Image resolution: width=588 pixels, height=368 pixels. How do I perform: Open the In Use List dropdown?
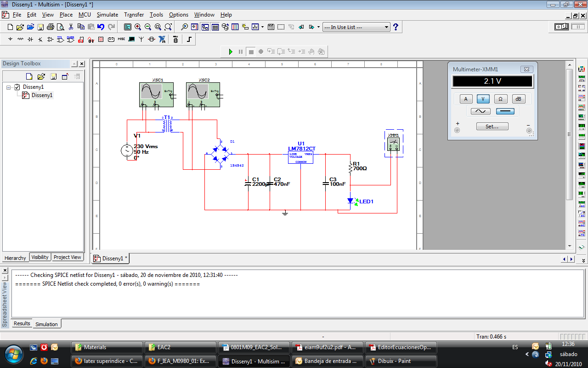[386, 27]
